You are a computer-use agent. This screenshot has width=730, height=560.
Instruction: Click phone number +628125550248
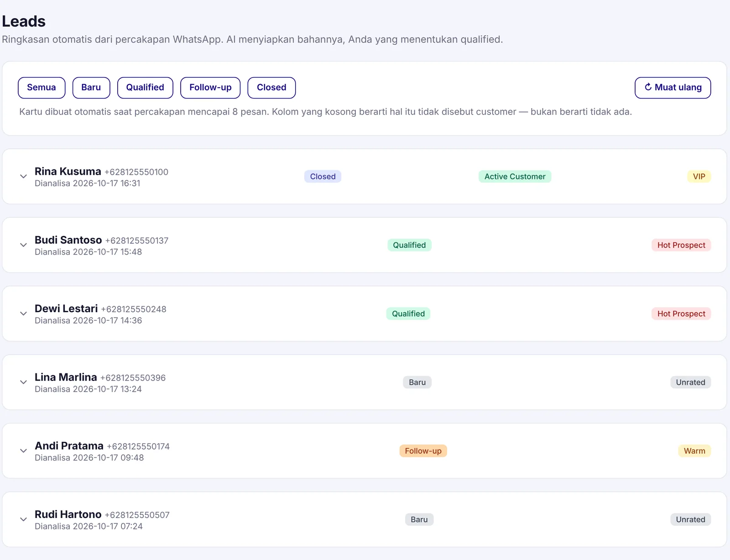click(x=134, y=309)
